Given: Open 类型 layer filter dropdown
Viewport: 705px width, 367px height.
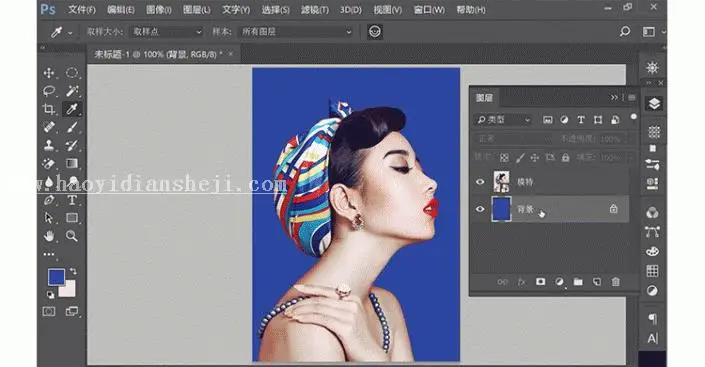Looking at the screenshot, I should 504,120.
